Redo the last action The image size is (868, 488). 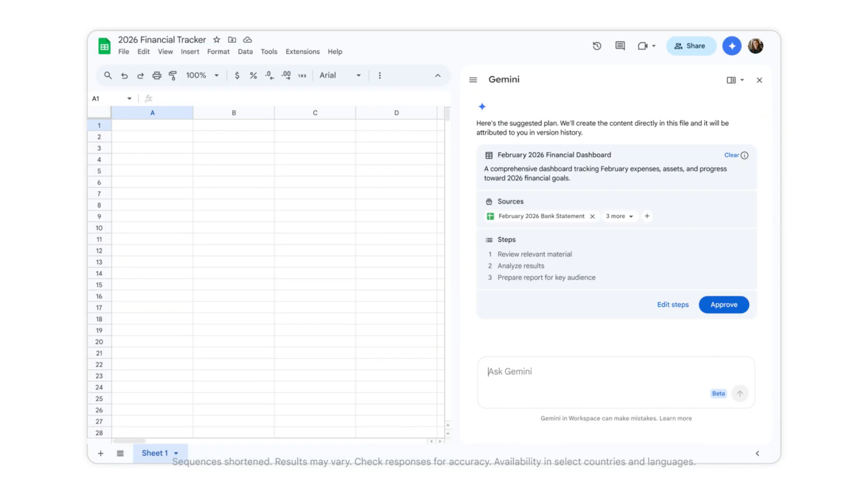pyautogui.click(x=140, y=75)
